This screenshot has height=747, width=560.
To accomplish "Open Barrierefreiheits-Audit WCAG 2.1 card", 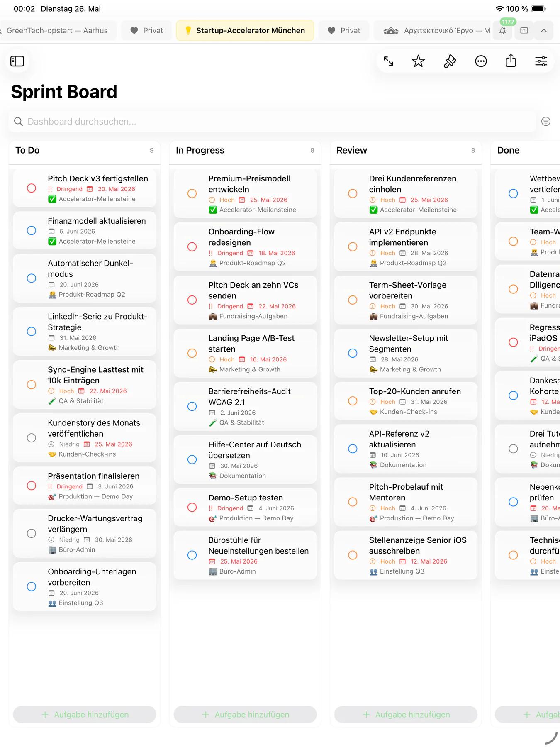I will 245,406.
